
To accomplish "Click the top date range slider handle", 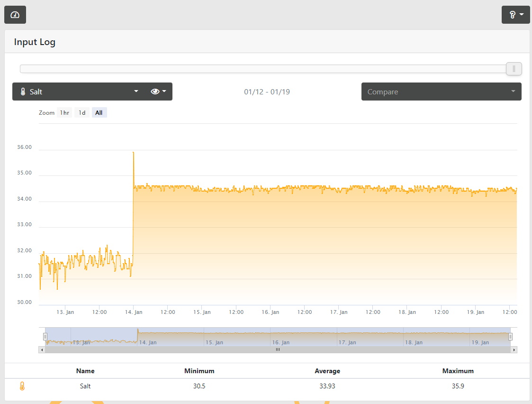I will (514, 69).
